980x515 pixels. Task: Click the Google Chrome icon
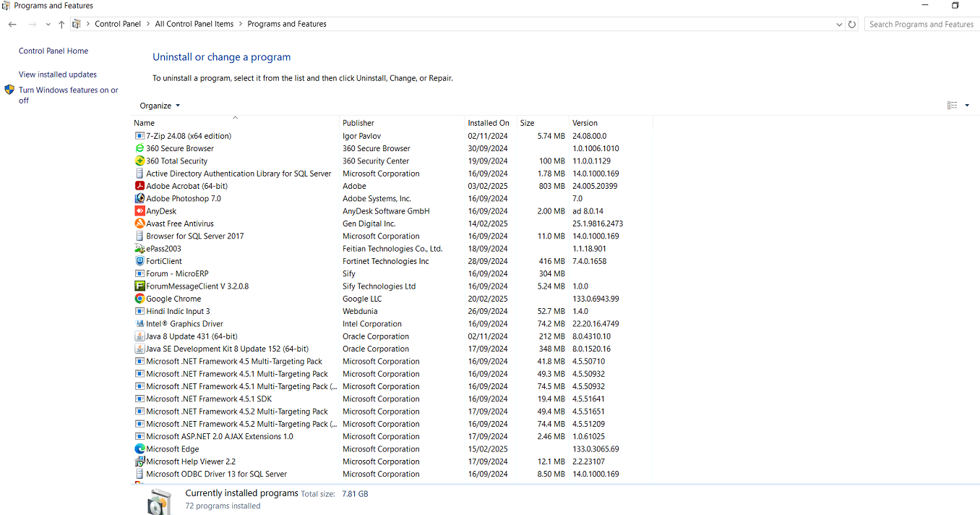pos(139,299)
